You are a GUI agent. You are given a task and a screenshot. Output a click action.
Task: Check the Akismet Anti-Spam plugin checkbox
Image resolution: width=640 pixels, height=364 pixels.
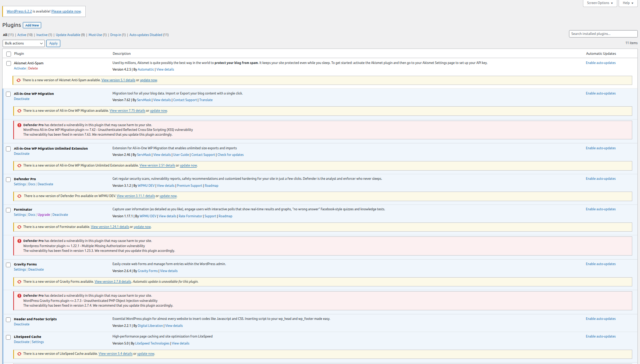8,64
